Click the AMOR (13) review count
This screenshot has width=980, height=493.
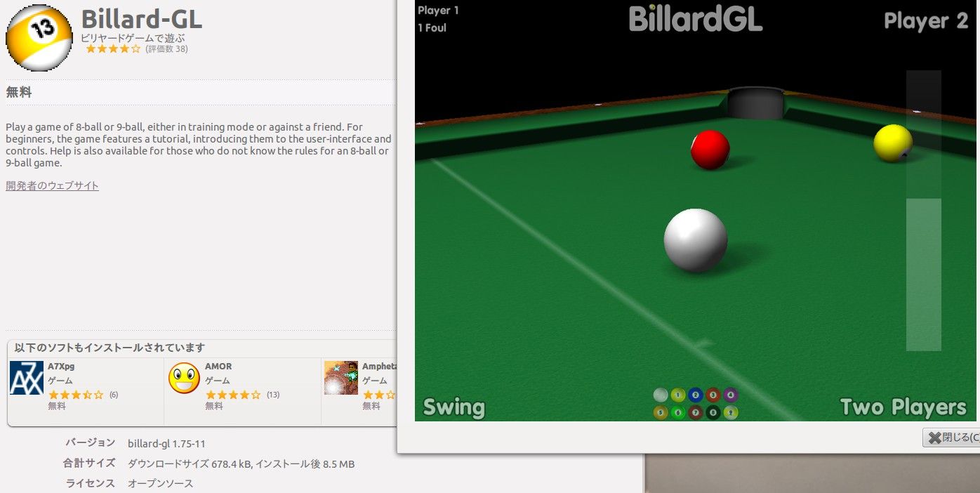(x=273, y=395)
